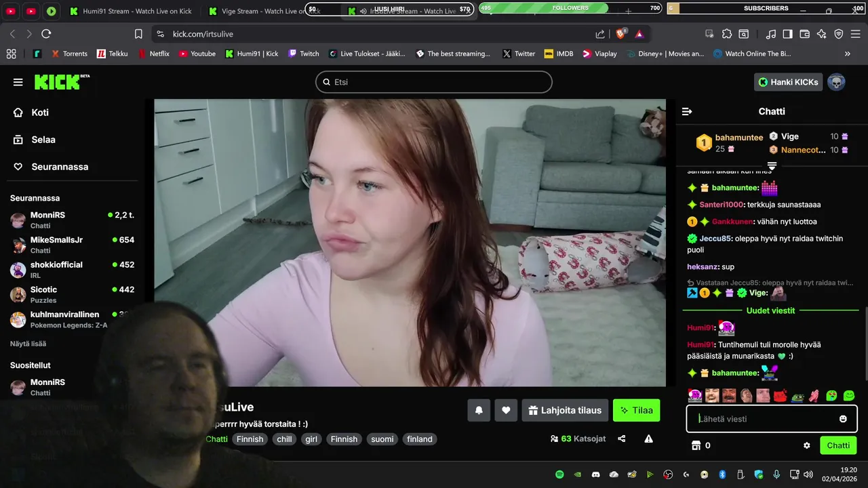Click the Hanki KICKs button
The width and height of the screenshot is (868, 488).
click(788, 82)
